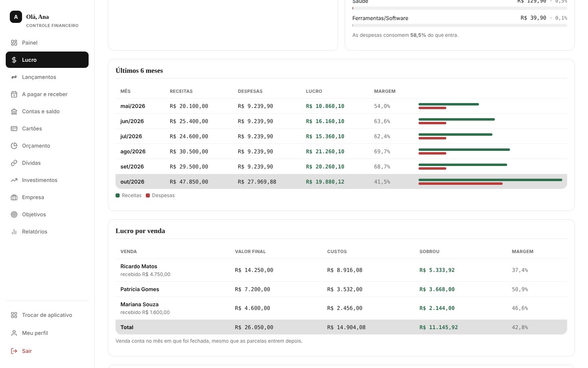588x368 pixels.
Task: Select the Lançamentos arrows icon
Action: pyautogui.click(x=14, y=77)
